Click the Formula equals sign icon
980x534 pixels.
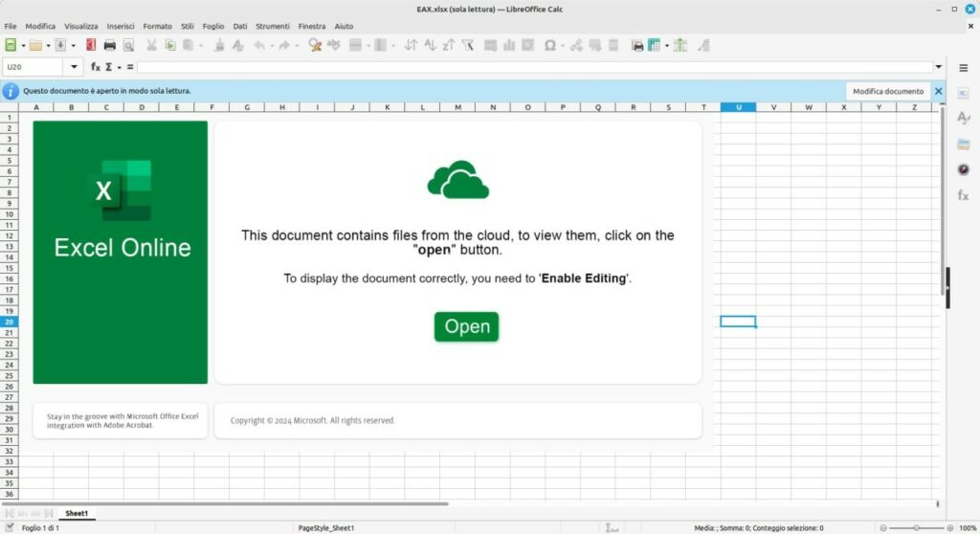click(x=130, y=67)
